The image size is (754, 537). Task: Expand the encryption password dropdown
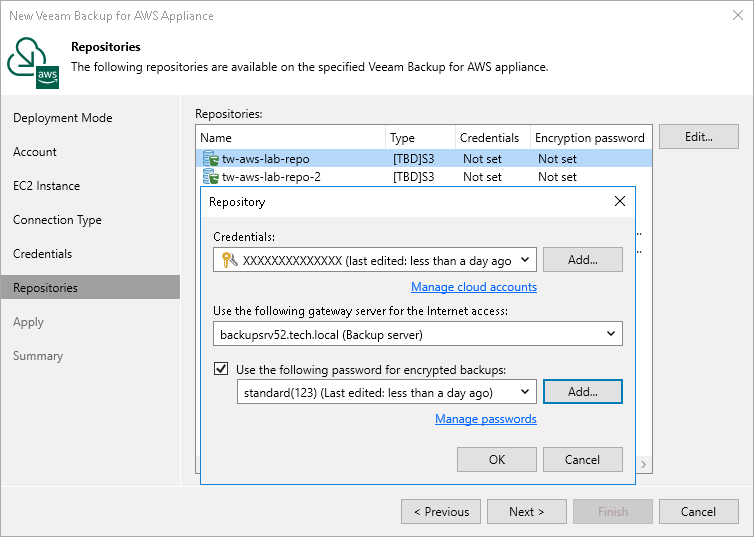click(526, 392)
